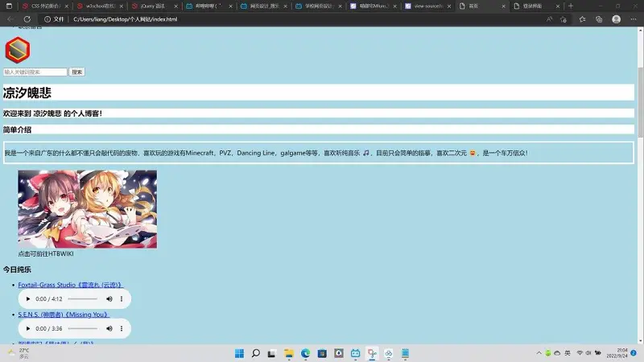
Task: Open a new browser tab
Action: coord(571,6)
